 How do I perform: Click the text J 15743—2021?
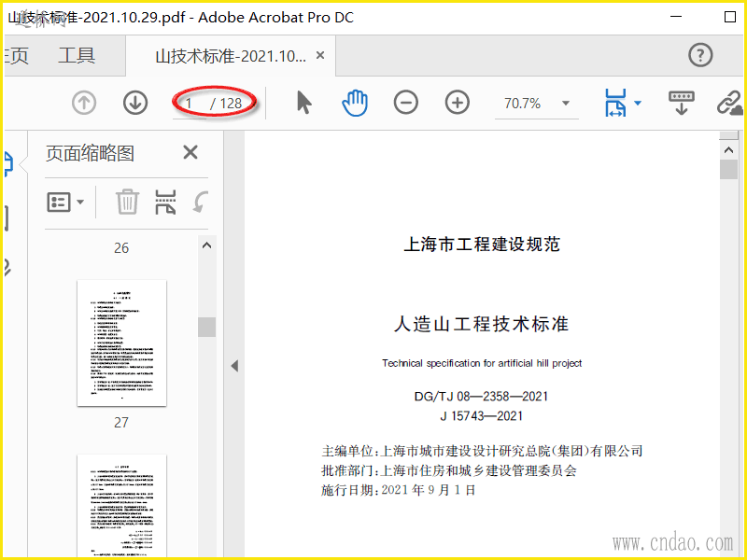pos(481,415)
